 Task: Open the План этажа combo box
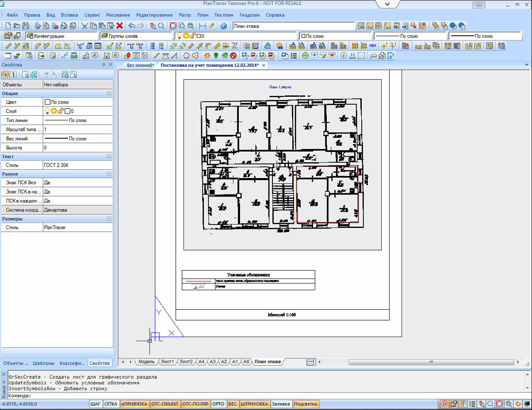click(293, 26)
